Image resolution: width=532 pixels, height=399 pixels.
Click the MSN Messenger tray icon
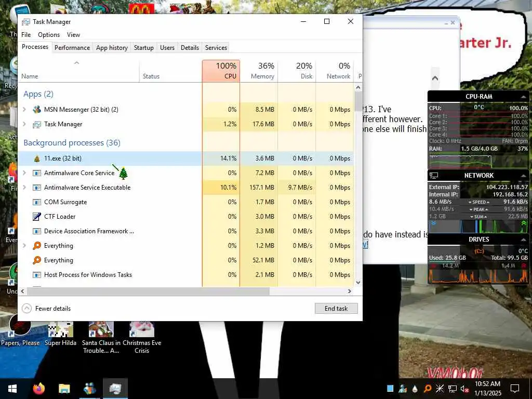pos(403,389)
